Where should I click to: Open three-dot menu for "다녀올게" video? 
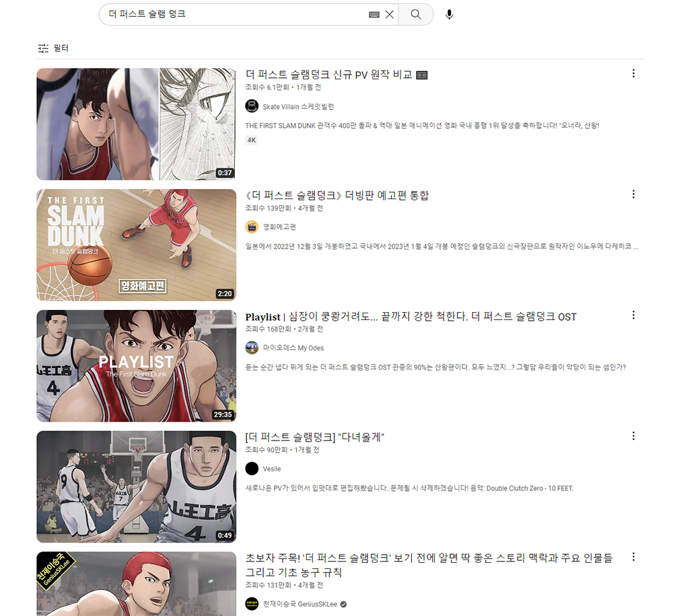[x=633, y=436]
